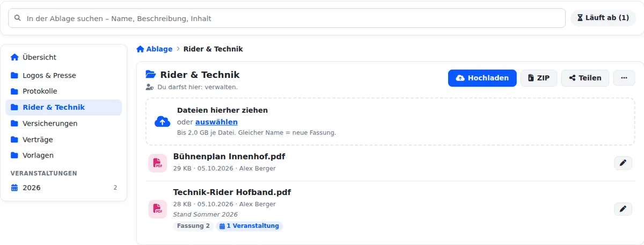Click Rider & Technik in the breadcrumb
This screenshot has width=644, height=245.
[213, 49]
